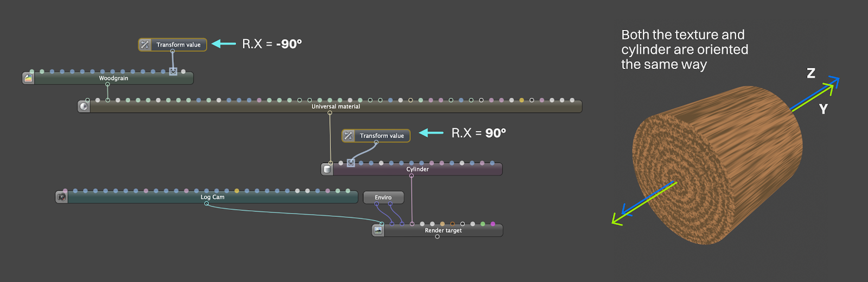This screenshot has width=868, height=282.
Task: Click the Cylinder node's geometry icon
Action: pyautogui.click(x=327, y=169)
